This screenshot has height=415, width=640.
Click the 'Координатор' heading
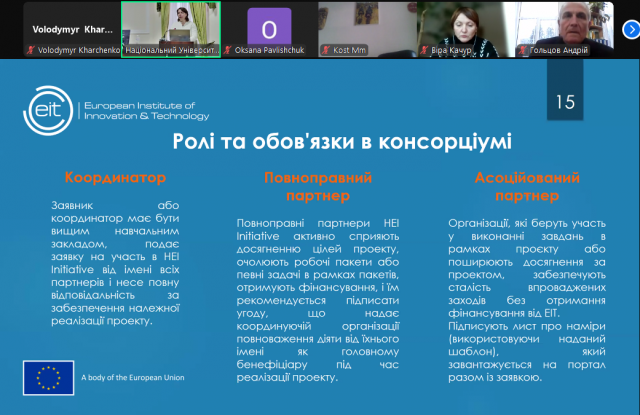pyautogui.click(x=115, y=178)
